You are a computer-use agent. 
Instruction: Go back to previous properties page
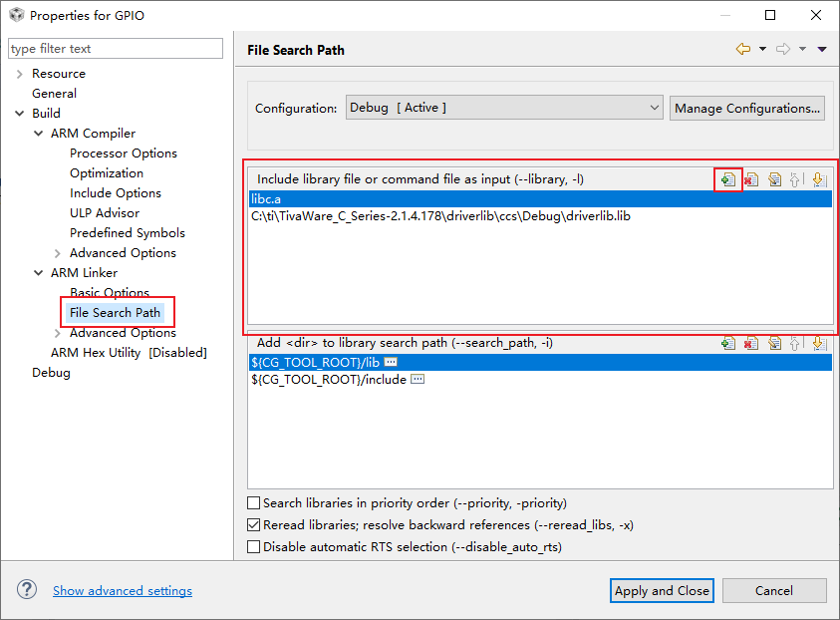(743, 49)
